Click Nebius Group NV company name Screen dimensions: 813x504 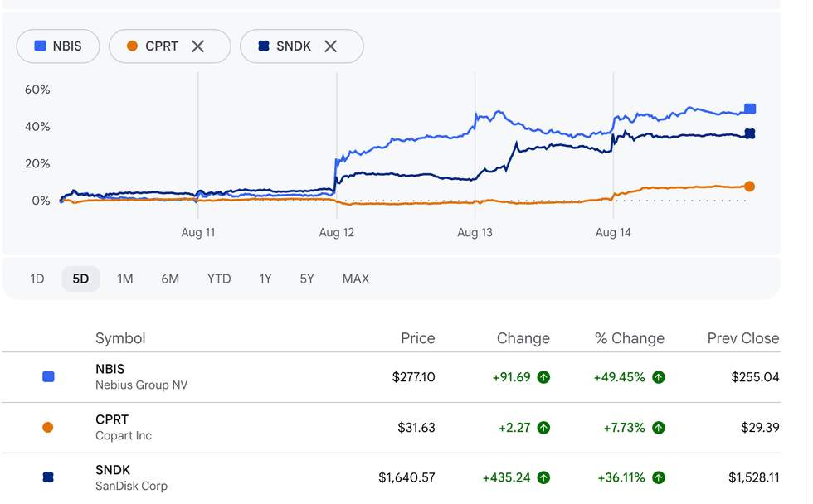(x=142, y=385)
